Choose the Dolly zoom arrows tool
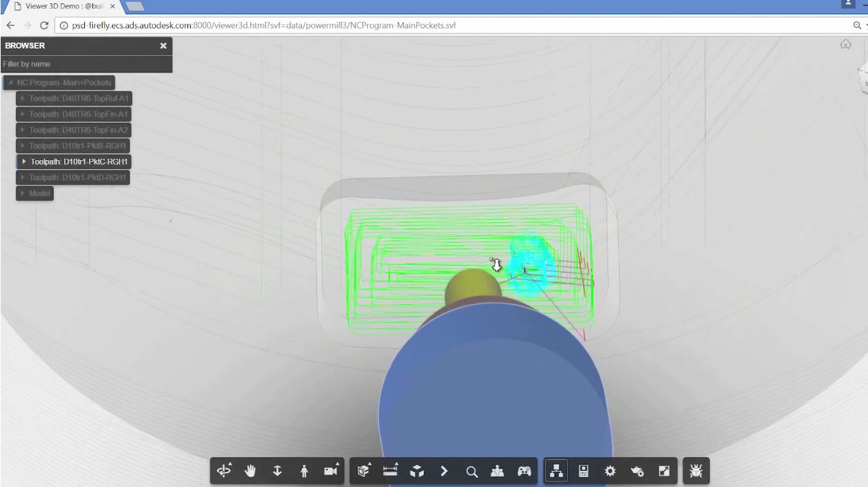 (277, 471)
